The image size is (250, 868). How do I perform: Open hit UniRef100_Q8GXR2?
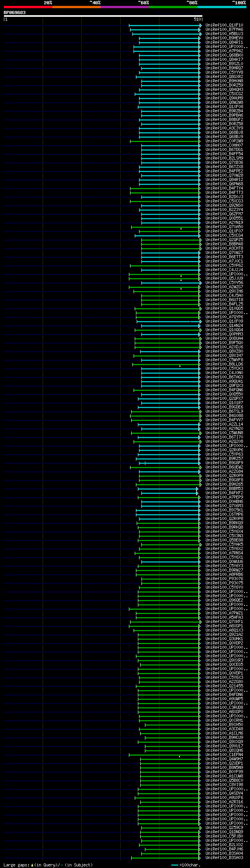[224, 77]
